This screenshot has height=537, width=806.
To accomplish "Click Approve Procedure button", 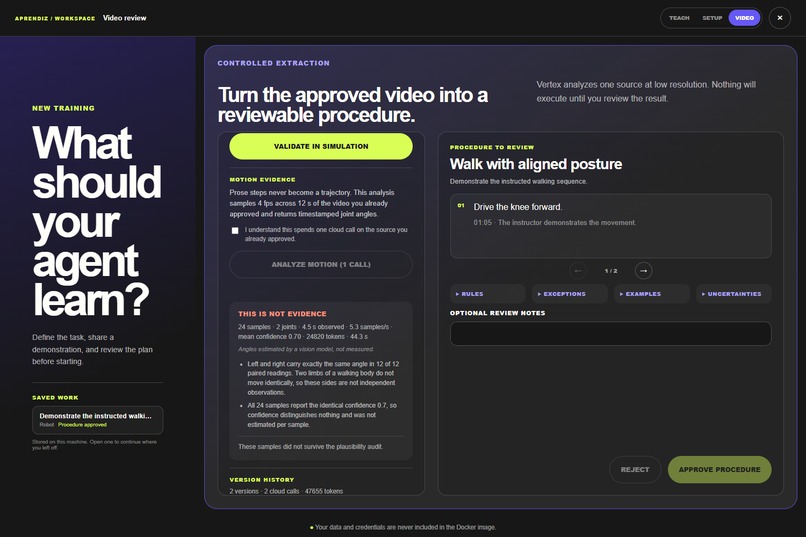I will point(719,470).
